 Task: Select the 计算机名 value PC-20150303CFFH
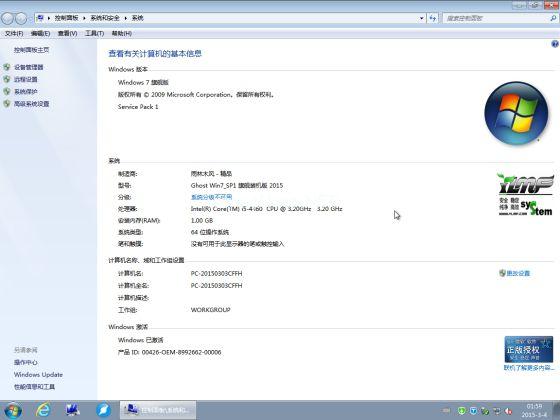pos(216,273)
